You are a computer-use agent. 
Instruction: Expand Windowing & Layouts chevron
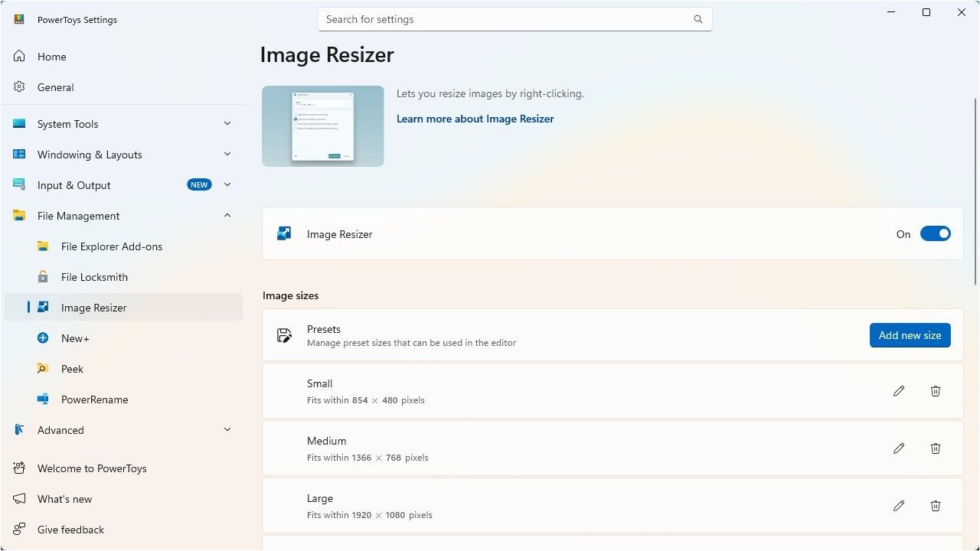point(227,154)
